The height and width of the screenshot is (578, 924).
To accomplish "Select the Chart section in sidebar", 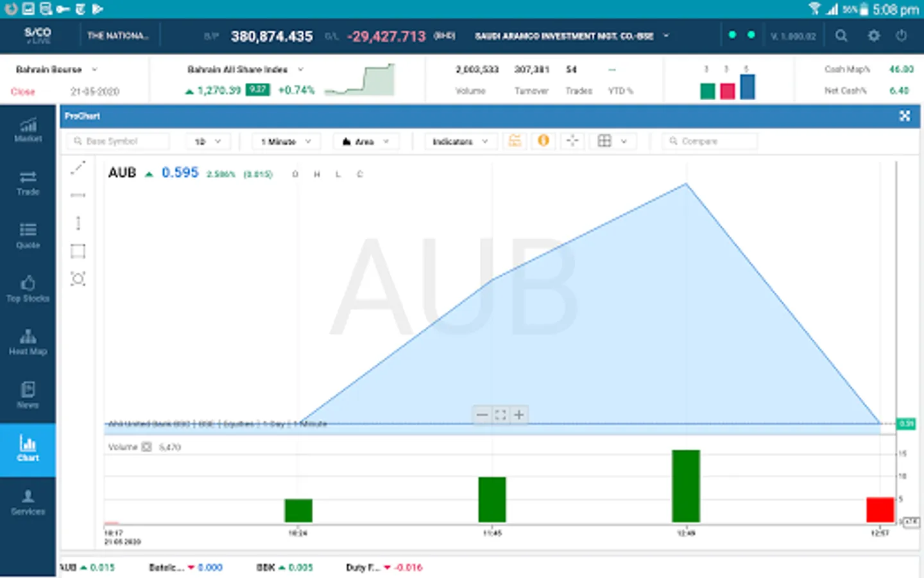I will point(28,449).
